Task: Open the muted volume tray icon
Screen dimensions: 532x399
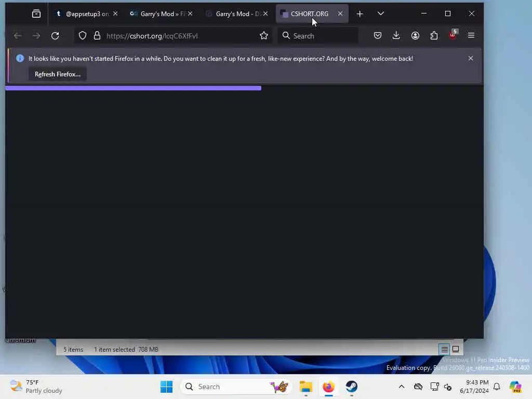Action: [448, 387]
